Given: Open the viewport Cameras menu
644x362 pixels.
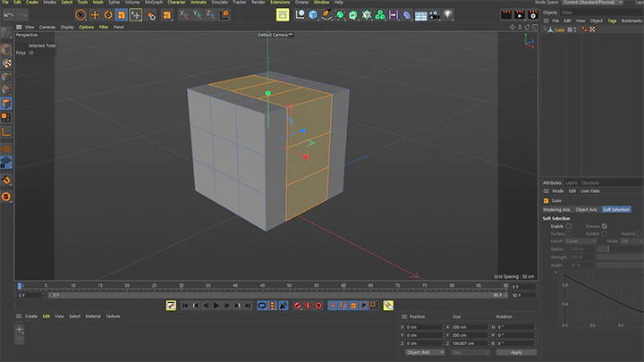Looking at the screenshot, I should [x=47, y=27].
